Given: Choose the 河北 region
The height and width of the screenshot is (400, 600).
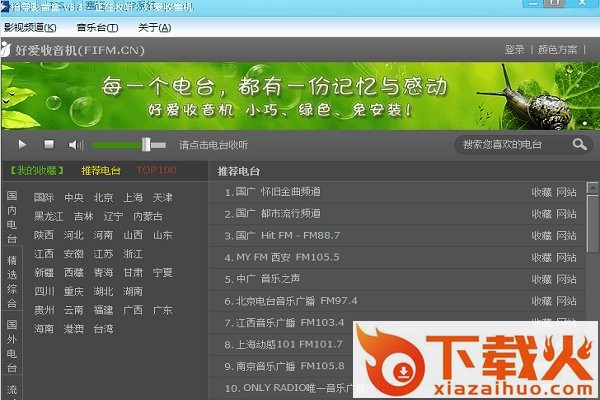Looking at the screenshot, I should [x=74, y=235].
